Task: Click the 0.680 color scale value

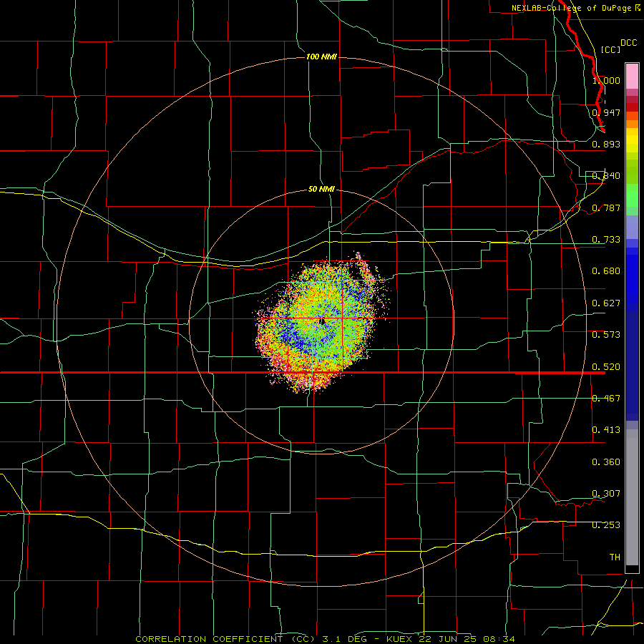Action: click(606, 271)
